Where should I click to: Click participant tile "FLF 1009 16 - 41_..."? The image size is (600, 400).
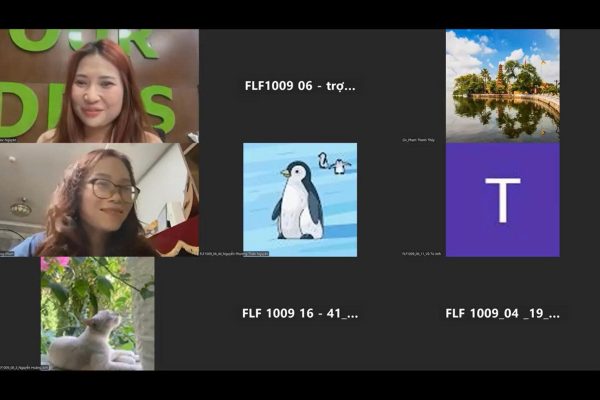click(x=300, y=313)
